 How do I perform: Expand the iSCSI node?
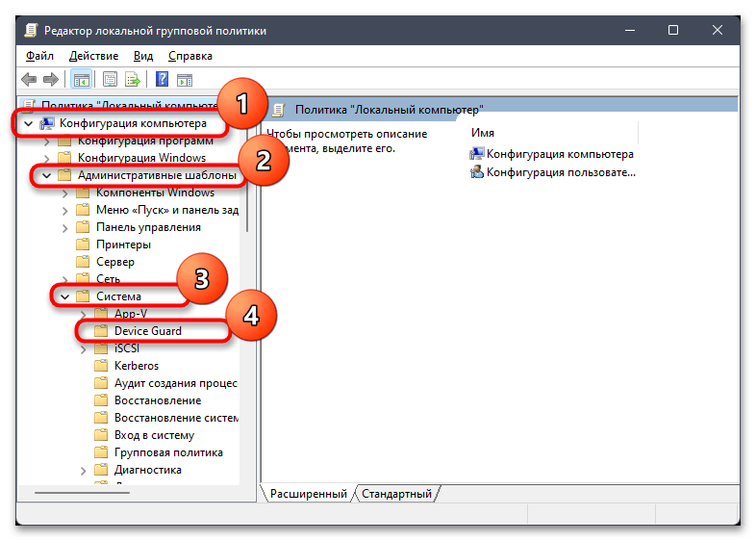(x=84, y=348)
